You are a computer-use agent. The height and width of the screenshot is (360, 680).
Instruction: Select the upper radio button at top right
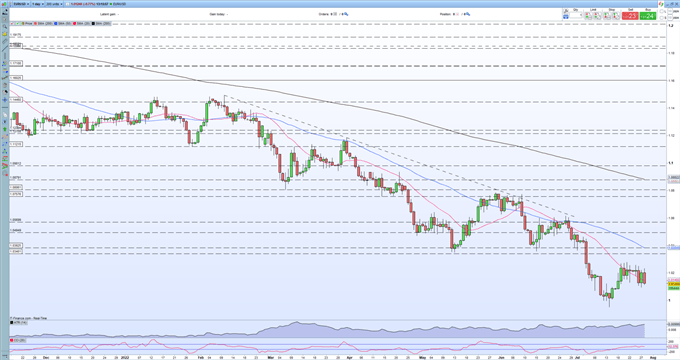pos(661,11)
